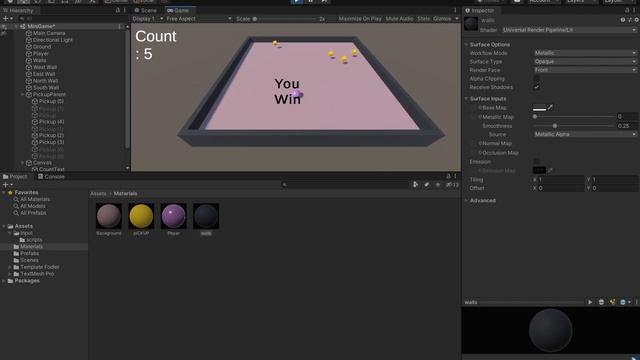Open the material settings gear in Inspector
Screen dimensions: 640x360
[x=636, y=20]
